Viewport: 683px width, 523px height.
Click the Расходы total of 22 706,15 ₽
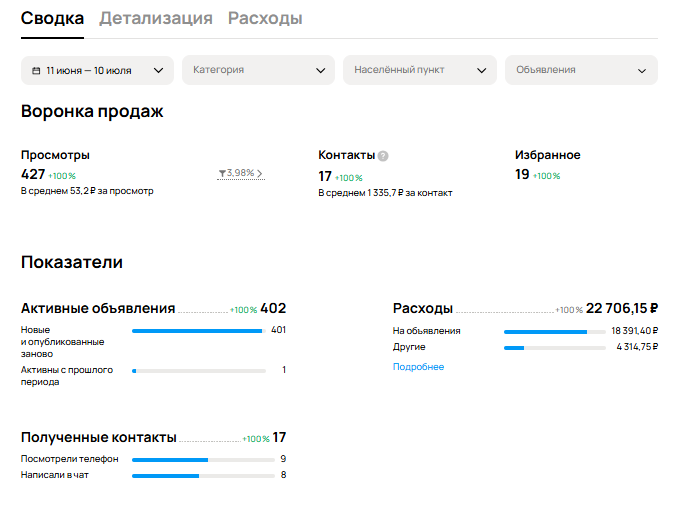click(x=622, y=308)
